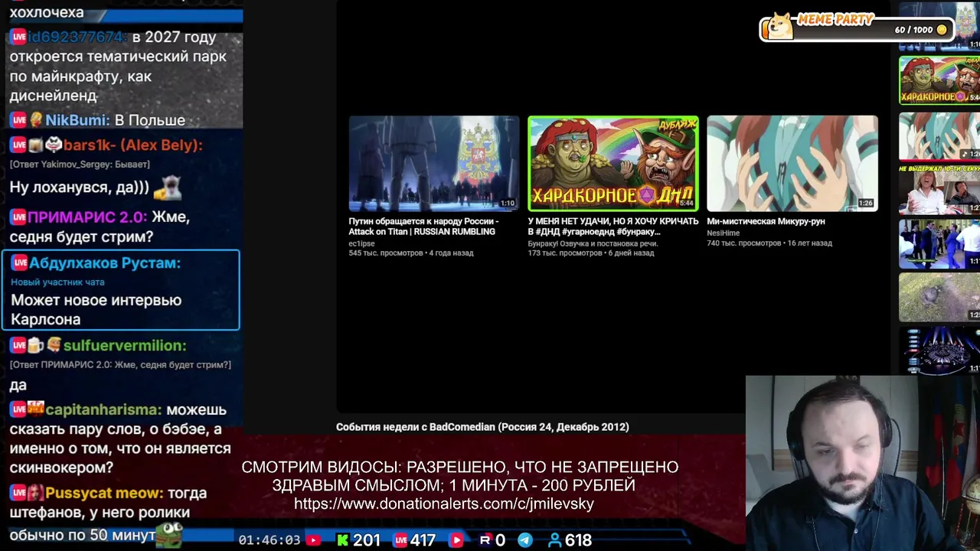The image size is (980, 551).
Task: Click the 'Новый участник чата' label
Action: (57, 282)
